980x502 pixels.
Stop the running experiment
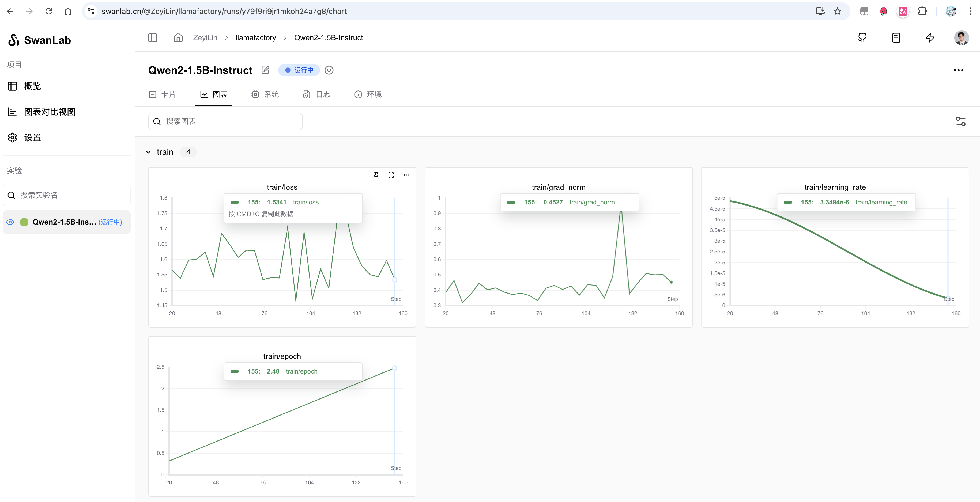(x=329, y=70)
